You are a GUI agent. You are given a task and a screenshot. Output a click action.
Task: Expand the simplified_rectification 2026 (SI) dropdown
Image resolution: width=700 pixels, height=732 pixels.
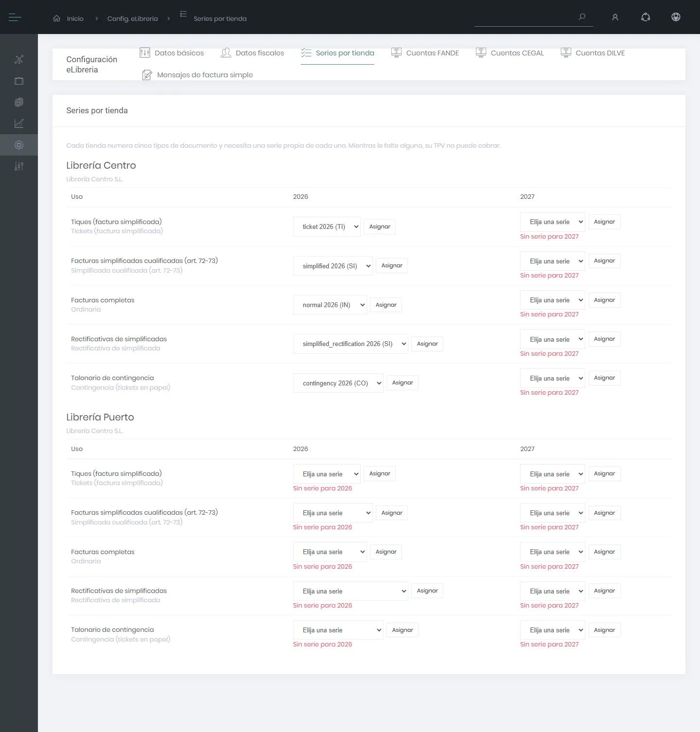(350, 344)
